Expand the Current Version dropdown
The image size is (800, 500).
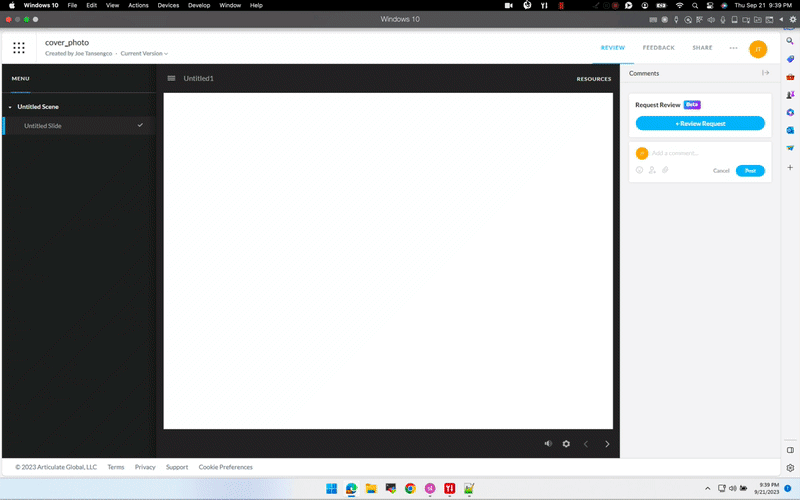[144, 54]
